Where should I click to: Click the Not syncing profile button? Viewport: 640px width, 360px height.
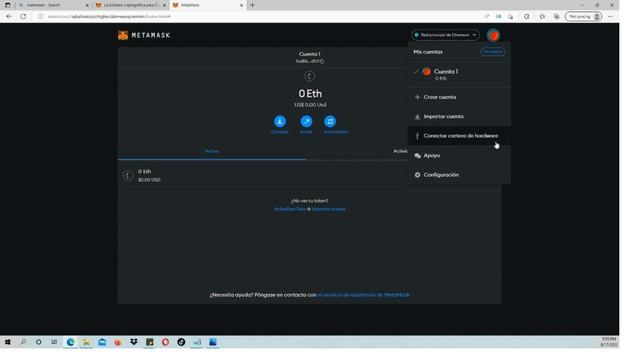[584, 17]
